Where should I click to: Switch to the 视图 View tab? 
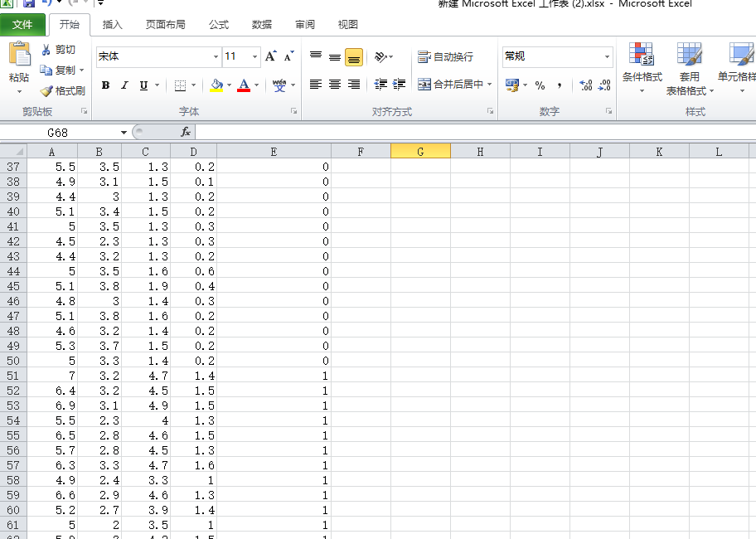(x=347, y=25)
